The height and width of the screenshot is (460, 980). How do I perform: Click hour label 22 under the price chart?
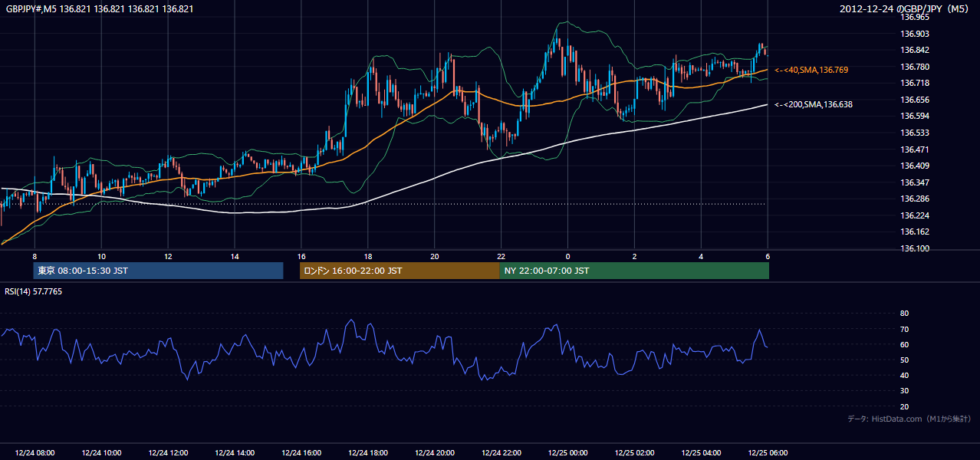pos(502,256)
